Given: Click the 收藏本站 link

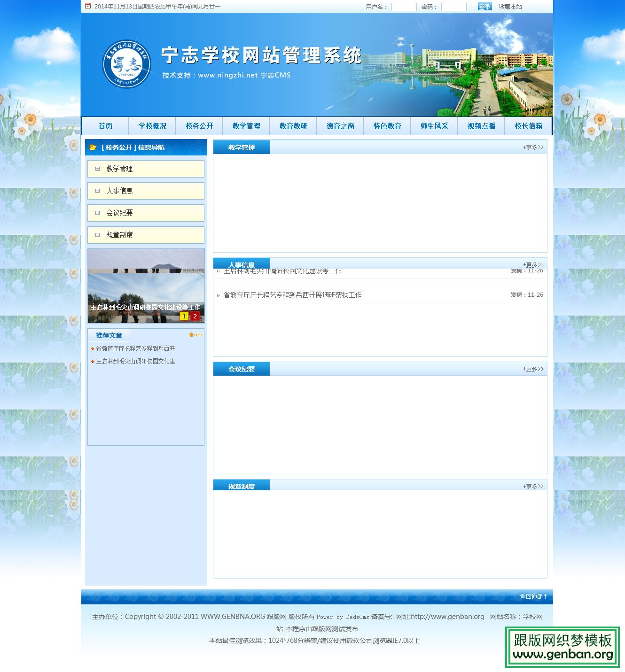Looking at the screenshot, I should 510,7.
